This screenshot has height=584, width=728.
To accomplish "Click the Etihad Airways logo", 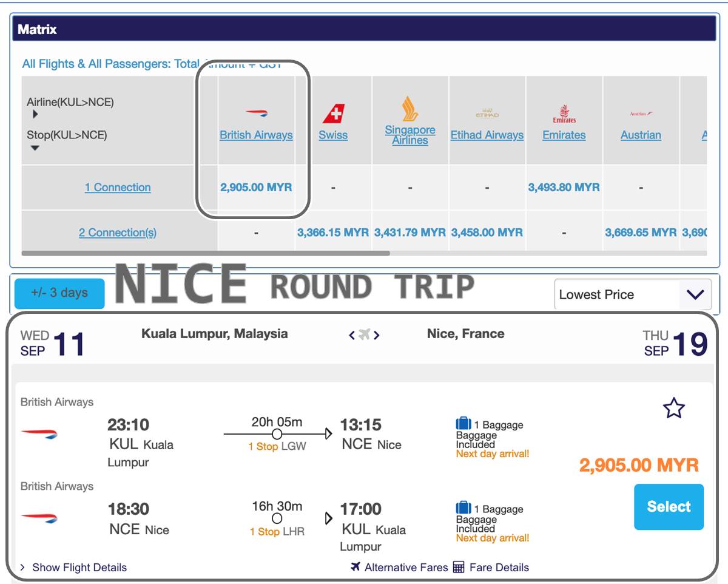I will [487, 114].
